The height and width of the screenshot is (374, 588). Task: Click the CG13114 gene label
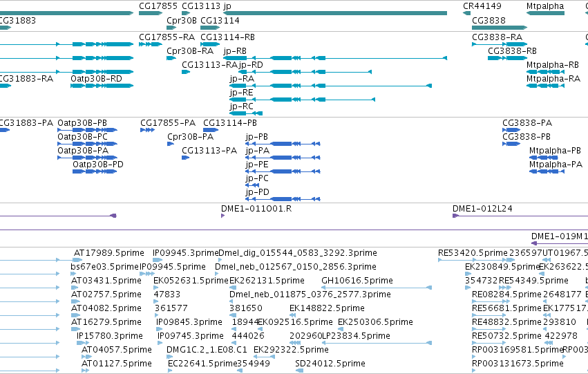coord(220,21)
